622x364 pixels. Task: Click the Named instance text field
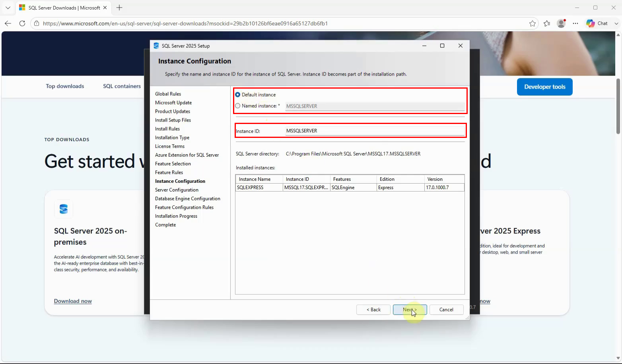pos(375,106)
